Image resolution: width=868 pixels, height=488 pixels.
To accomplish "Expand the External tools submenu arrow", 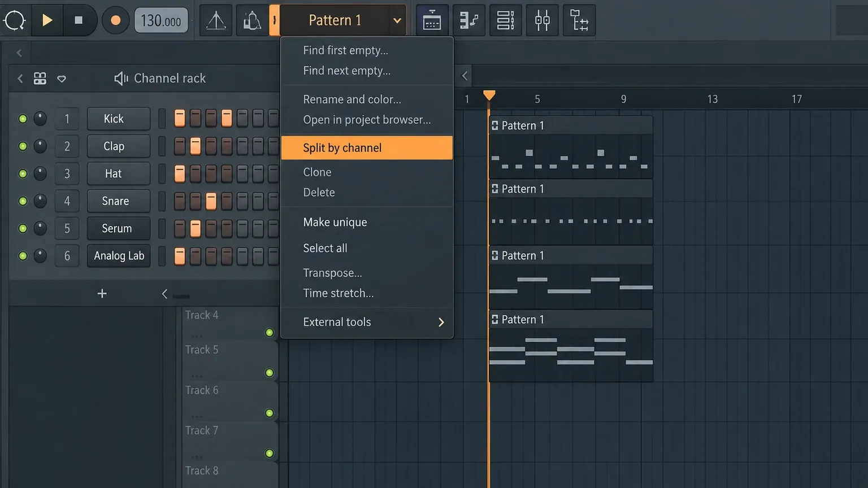I will 441,322.
